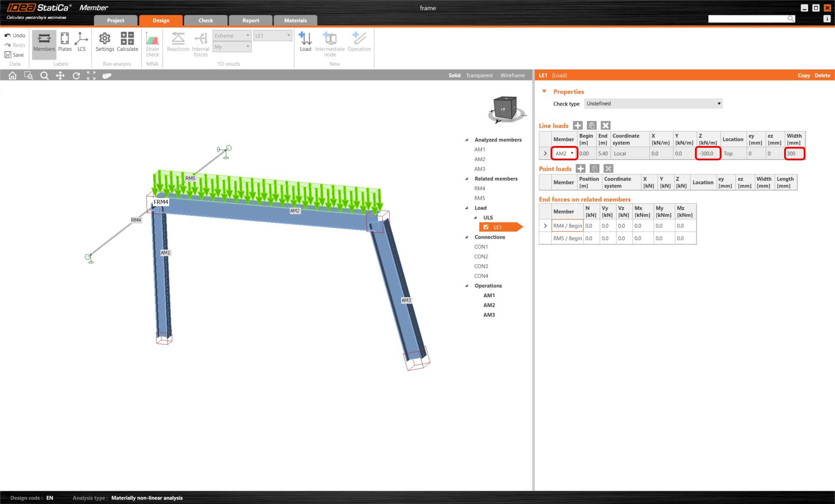The image size is (835, 504).
Task: Toggle the LE1 load checkbox
Action: pyautogui.click(x=486, y=227)
